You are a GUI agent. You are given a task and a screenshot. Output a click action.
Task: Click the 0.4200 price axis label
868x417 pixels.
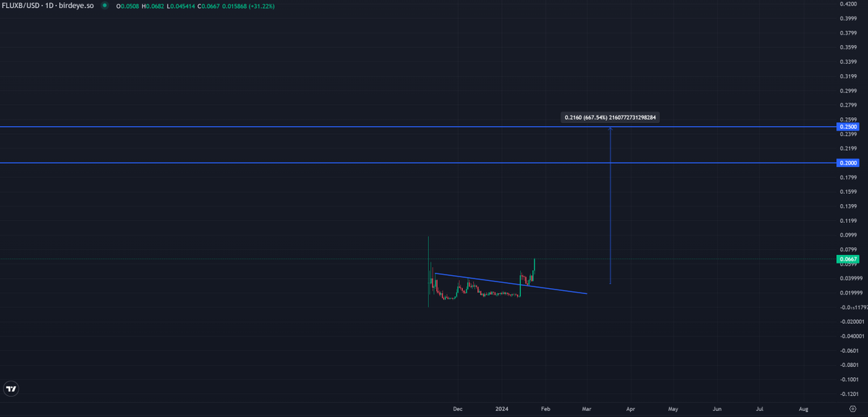pyautogui.click(x=848, y=4)
